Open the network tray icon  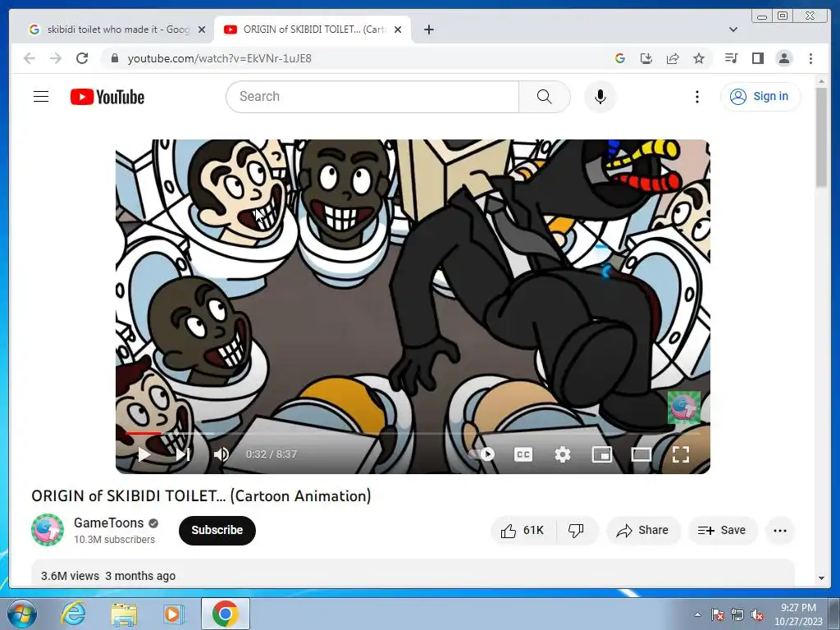(x=737, y=615)
